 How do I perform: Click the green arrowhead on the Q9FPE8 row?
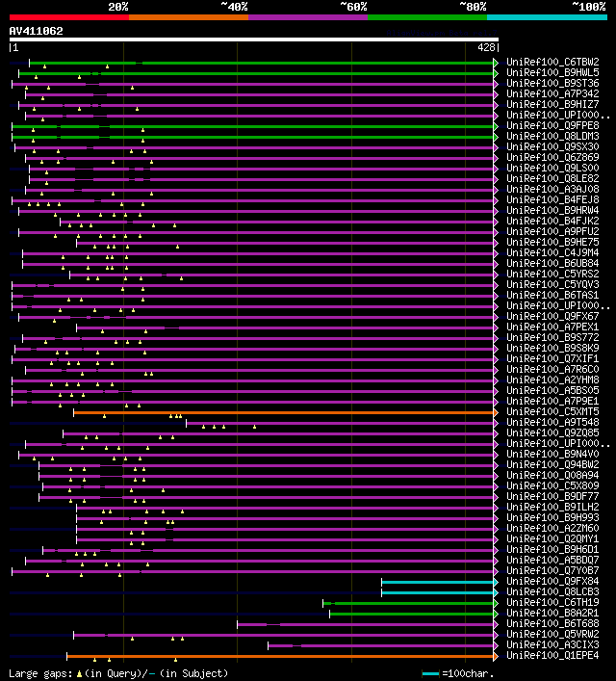pyautogui.click(x=496, y=126)
